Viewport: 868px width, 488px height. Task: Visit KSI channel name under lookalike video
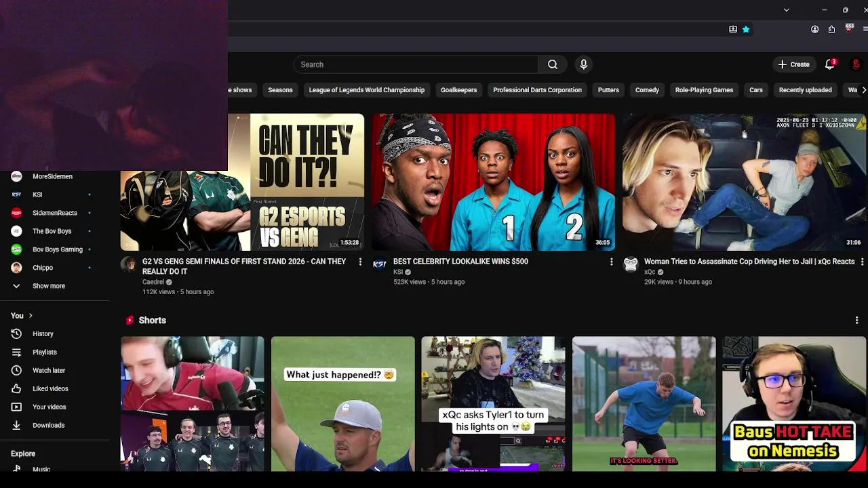coord(398,272)
